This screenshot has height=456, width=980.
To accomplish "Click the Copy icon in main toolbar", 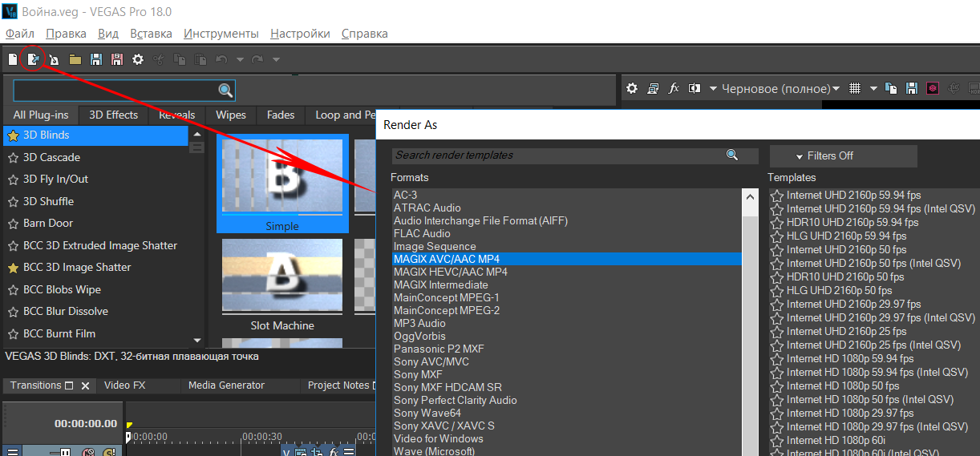I will click(x=180, y=59).
